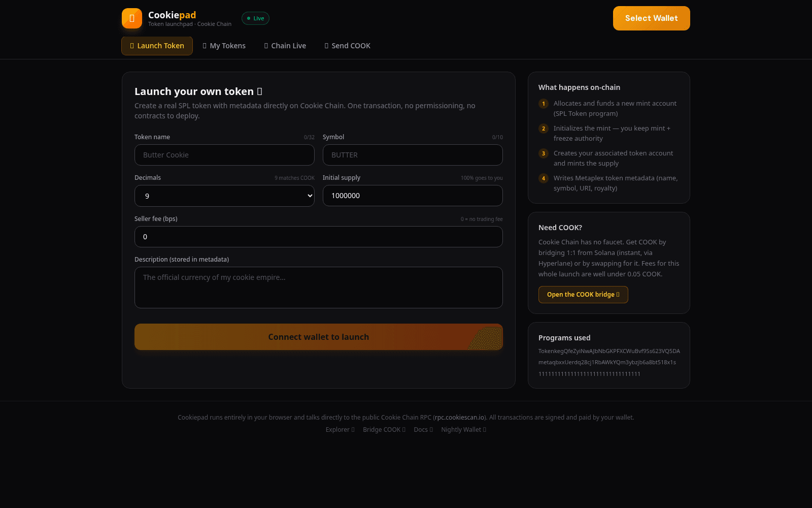Open the My Tokens tab
The height and width of the screenshot is (508, 812).
(x=224, y=46)
